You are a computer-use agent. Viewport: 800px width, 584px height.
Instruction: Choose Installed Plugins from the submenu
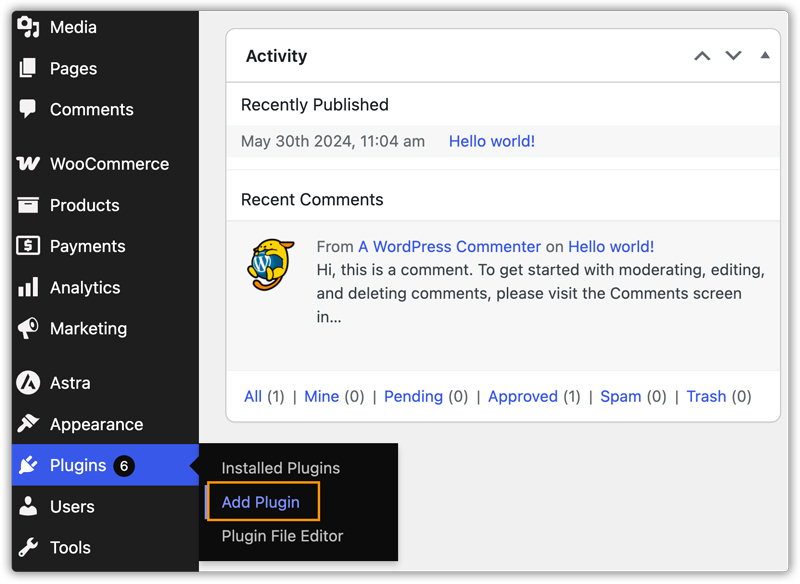click(x=281, y=468)
